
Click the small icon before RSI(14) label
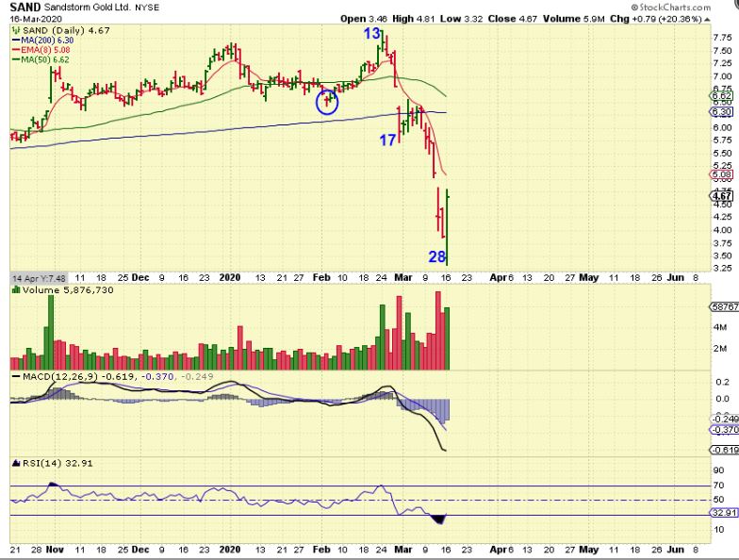coord(16,464)
